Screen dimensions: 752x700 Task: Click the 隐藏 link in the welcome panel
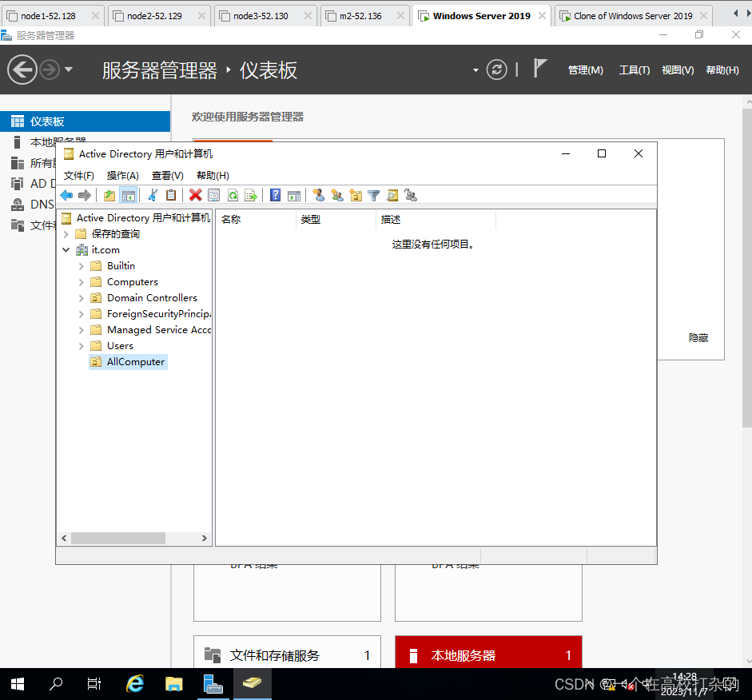pyautogui.click(x=698, y=338)
